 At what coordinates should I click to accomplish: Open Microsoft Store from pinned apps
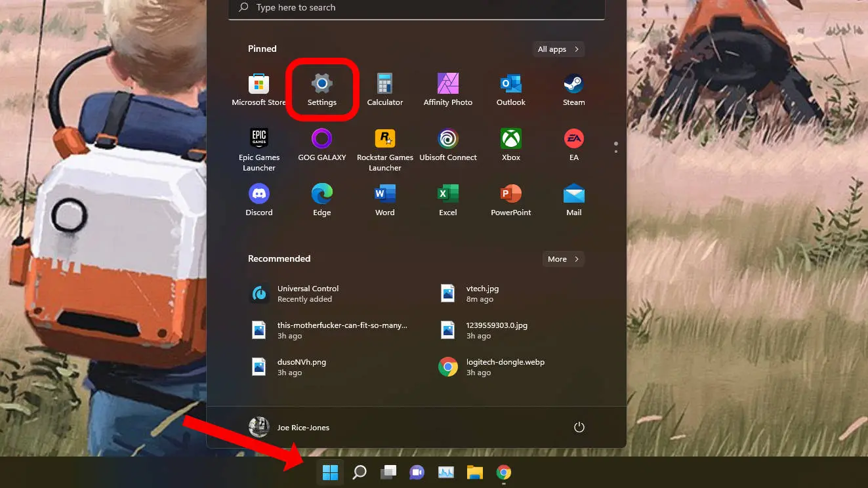[x=259, y=90]
